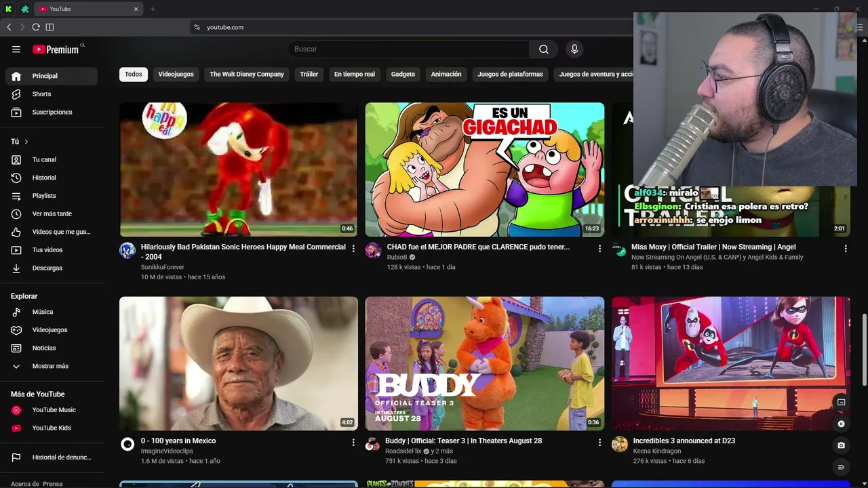The image size is (868, 488).
Task: Filter by The Walt Disney Company chip
Action: pos(247,74)
